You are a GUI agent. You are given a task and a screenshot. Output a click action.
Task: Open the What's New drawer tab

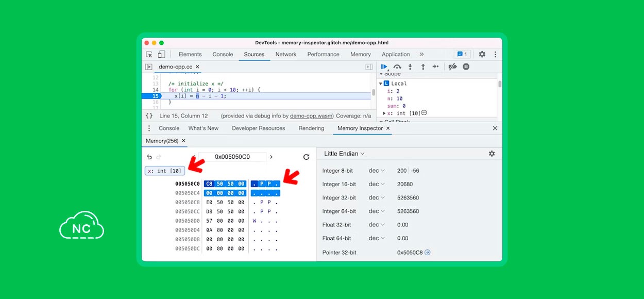pyautogui.click(x=203, y=128)
